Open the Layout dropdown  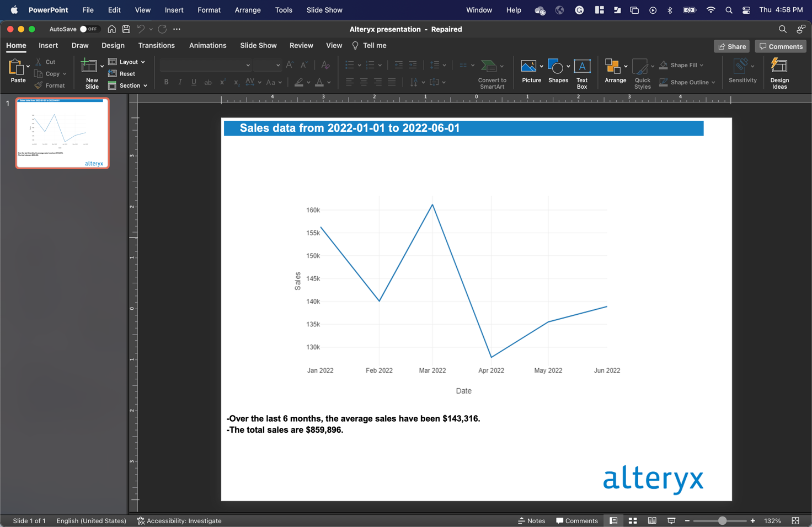[127, 62]
